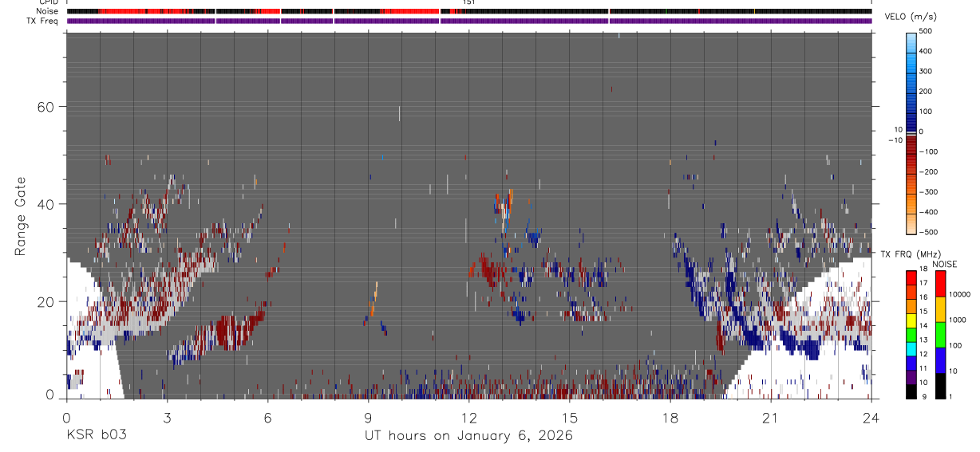The height and width of the screenshot is (452, 980).
Task: Click the 16 label on TX frequency legend
Action: coord(923,298)
